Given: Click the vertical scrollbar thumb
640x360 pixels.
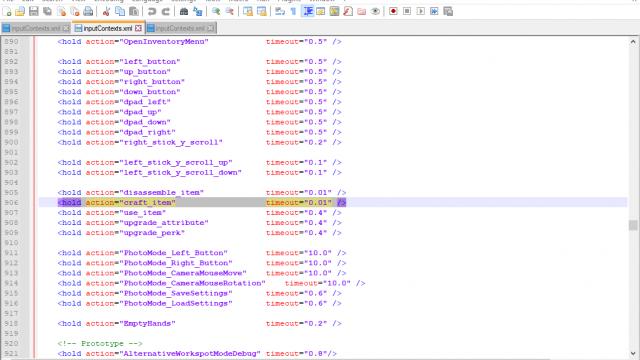Looking at the screenshot, I should [x=633, y=225].
